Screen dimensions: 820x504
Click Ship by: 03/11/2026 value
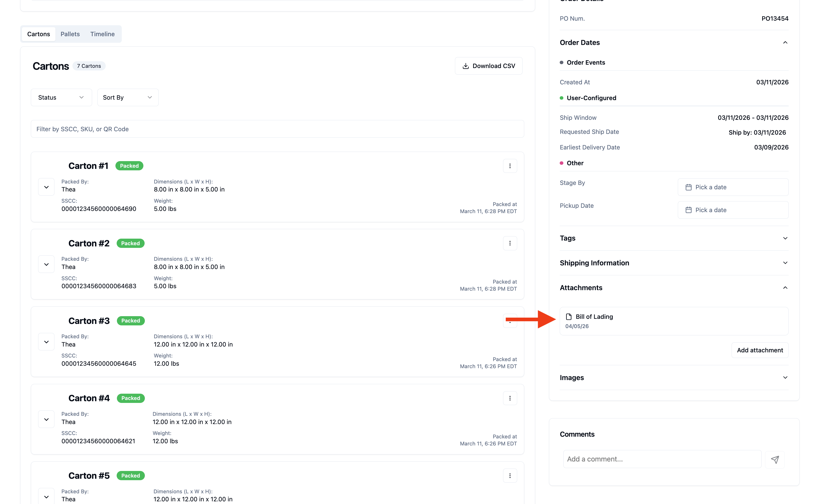757,133
